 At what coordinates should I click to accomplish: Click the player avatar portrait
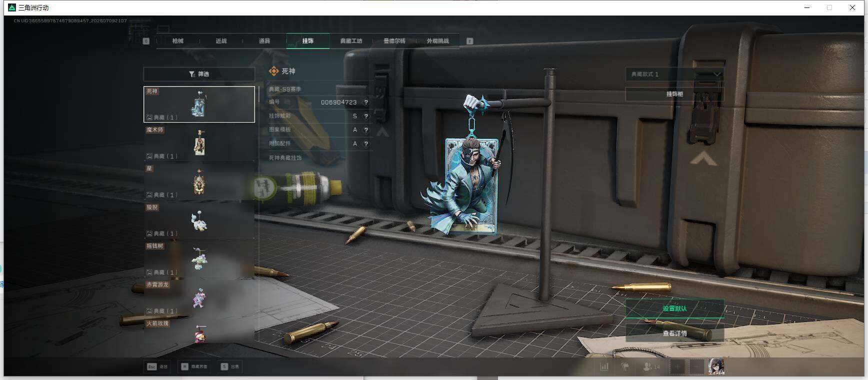point(716,366)
